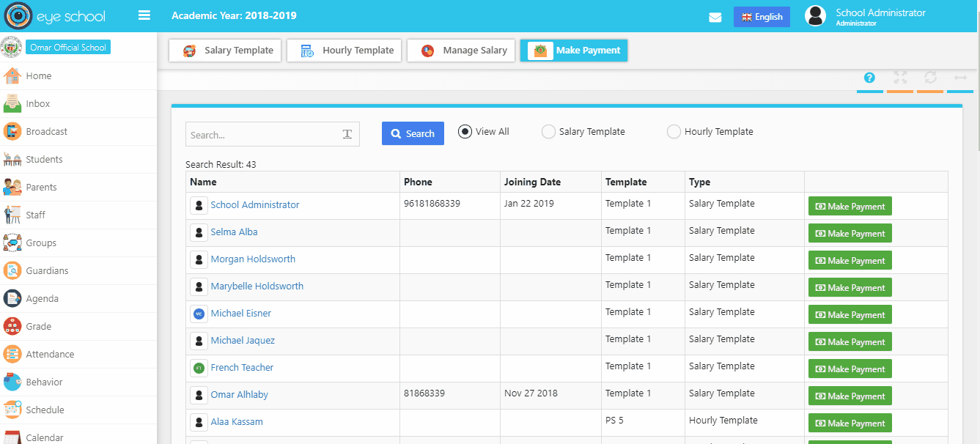Image resolution: width=980 pixels, height=444 pixels.
Task: Open Calendar in the sidebar
Action: click(x=45, y=437)
